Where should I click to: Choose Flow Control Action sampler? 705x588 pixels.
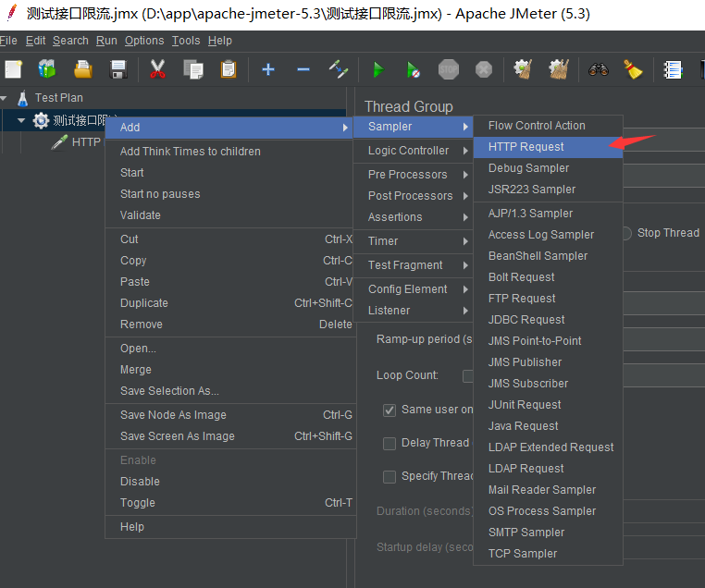548,126
